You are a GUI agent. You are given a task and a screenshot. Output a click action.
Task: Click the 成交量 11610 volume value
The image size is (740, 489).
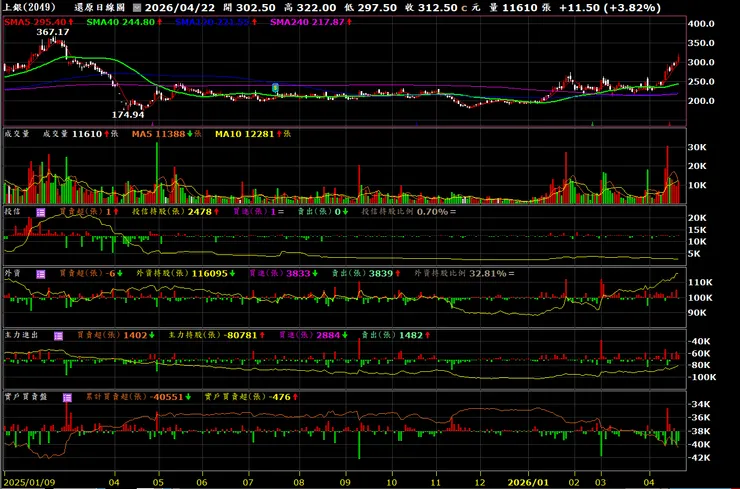point(87,134)
